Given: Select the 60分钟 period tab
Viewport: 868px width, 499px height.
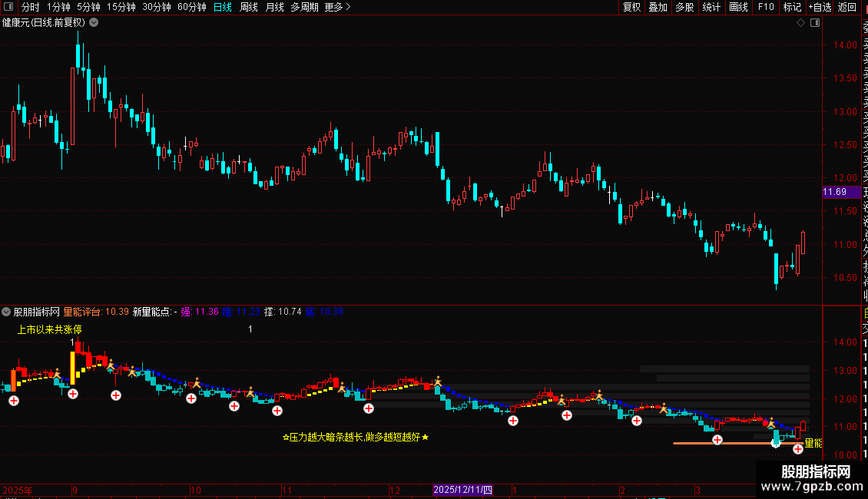Looking at the screenshot, I should pyautogui.click(x=192, y=7).
